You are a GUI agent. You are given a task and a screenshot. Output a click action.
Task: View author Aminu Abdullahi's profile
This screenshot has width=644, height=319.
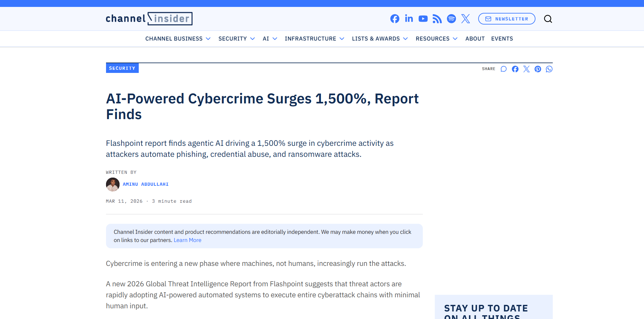tap(146, 184)
